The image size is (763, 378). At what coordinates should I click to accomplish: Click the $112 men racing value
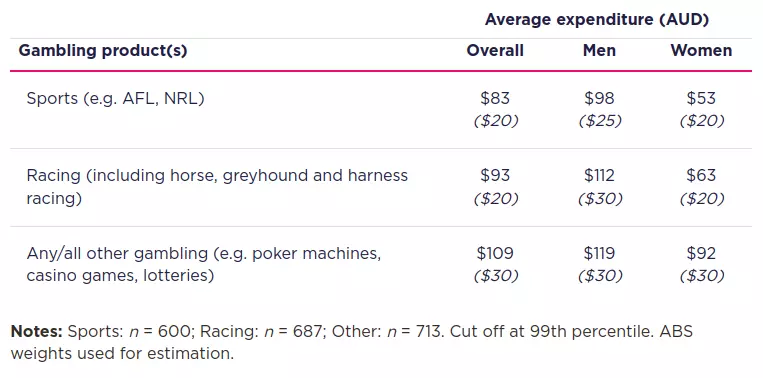[x=599, y=175]
